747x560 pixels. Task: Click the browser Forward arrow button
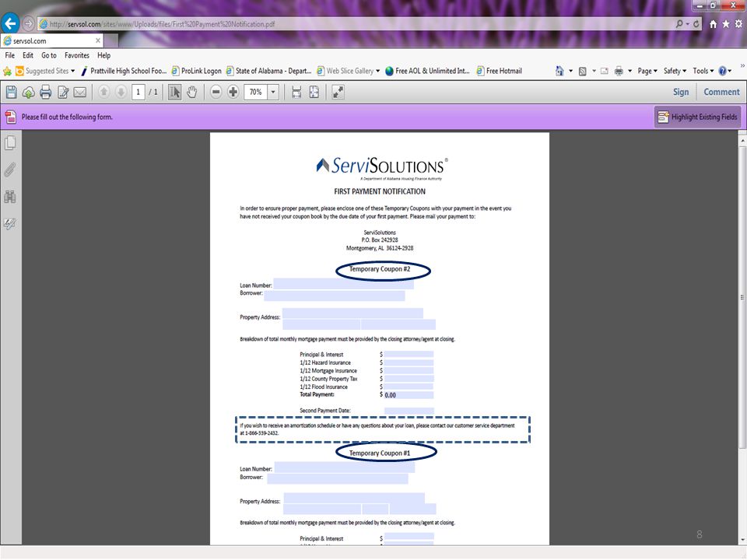28,23
